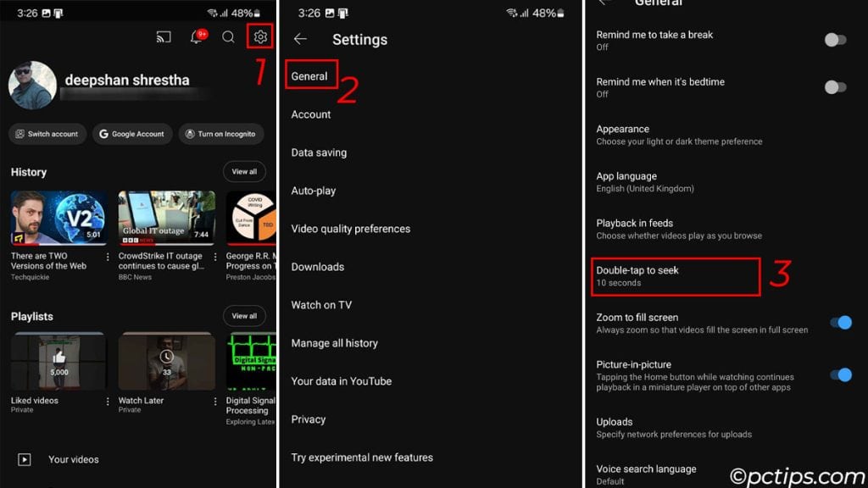
Task: Disable Zoom to fill screen
Action: (840, 323)
